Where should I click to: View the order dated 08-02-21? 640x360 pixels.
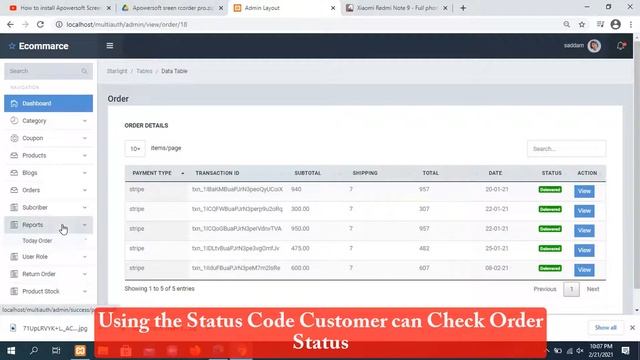coord(584,270)
